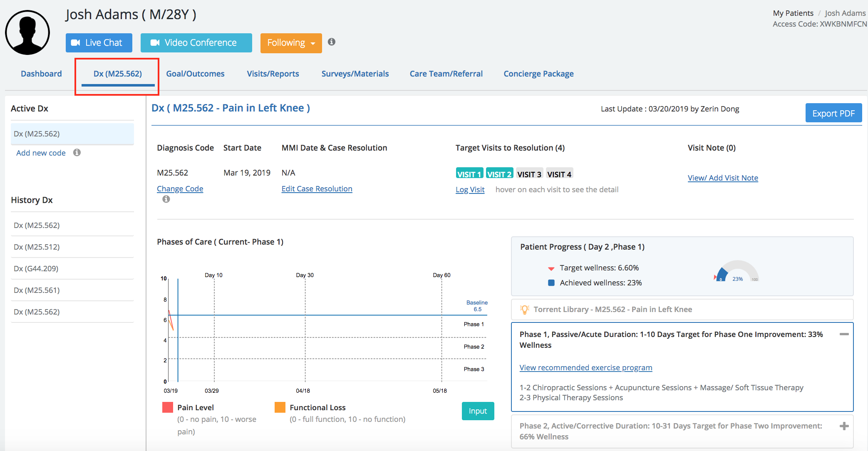The width and height of the screenshot is (868, 451).
Task: Click the Input button under chart
Action: 478,411
